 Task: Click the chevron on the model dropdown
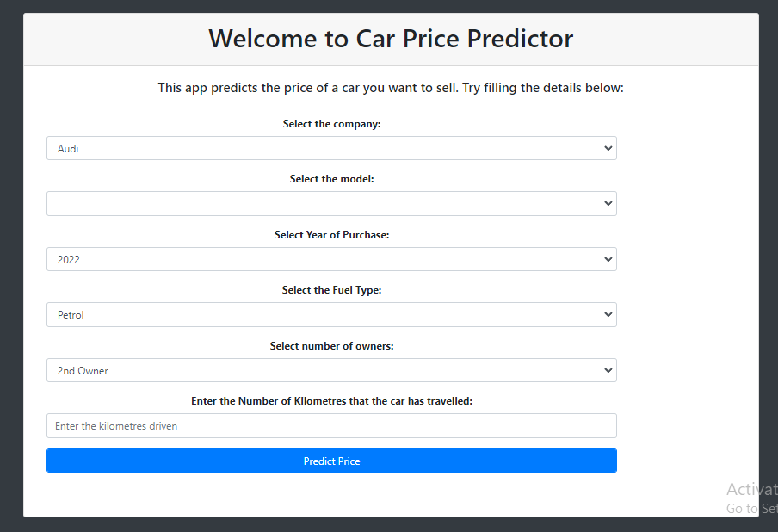pos(608,203)
